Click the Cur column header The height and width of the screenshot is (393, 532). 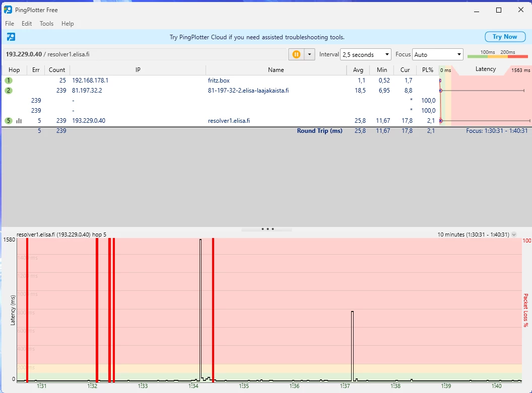405,70
